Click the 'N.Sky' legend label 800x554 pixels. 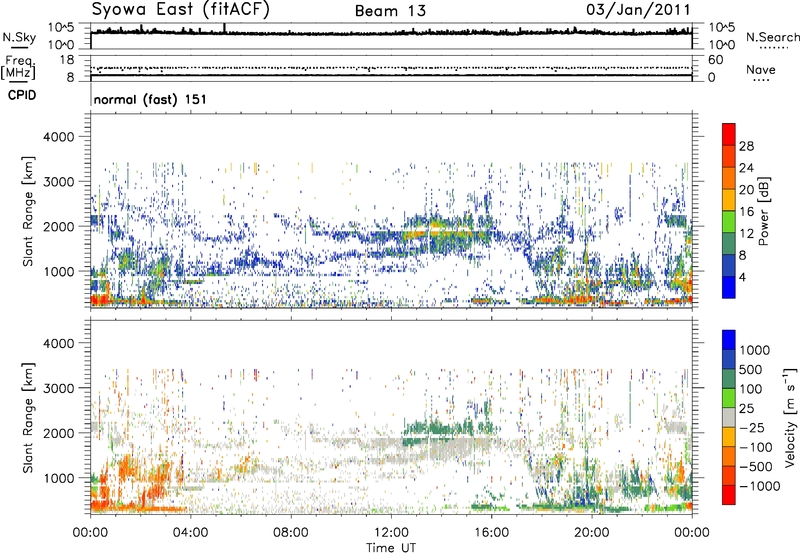click(19, 37)
